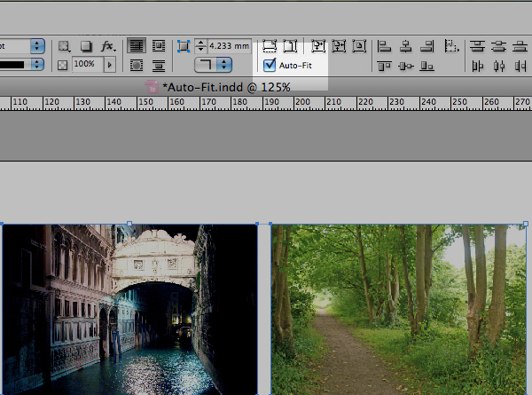Viewport: 532px width, 395px height.
Task: Select No Text Wrap button
Action: [137, 45]
